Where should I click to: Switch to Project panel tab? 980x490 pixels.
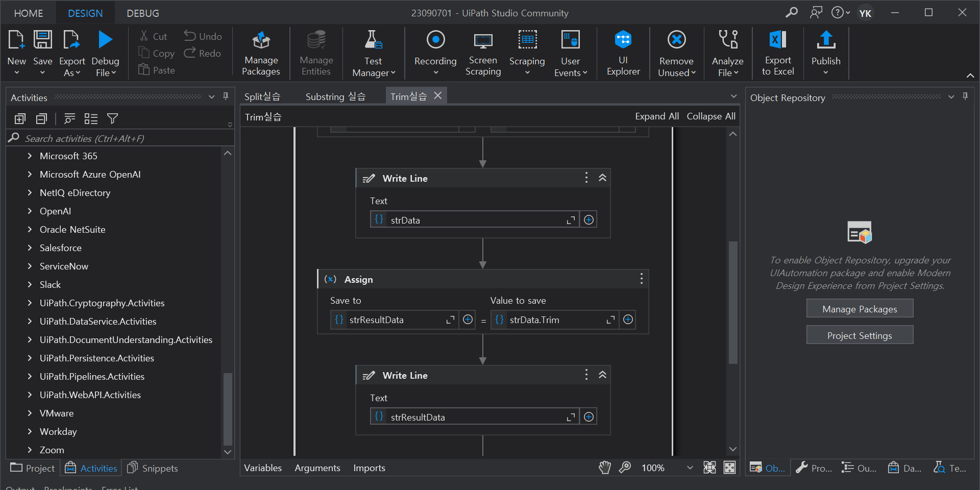[x=33, y=468]
